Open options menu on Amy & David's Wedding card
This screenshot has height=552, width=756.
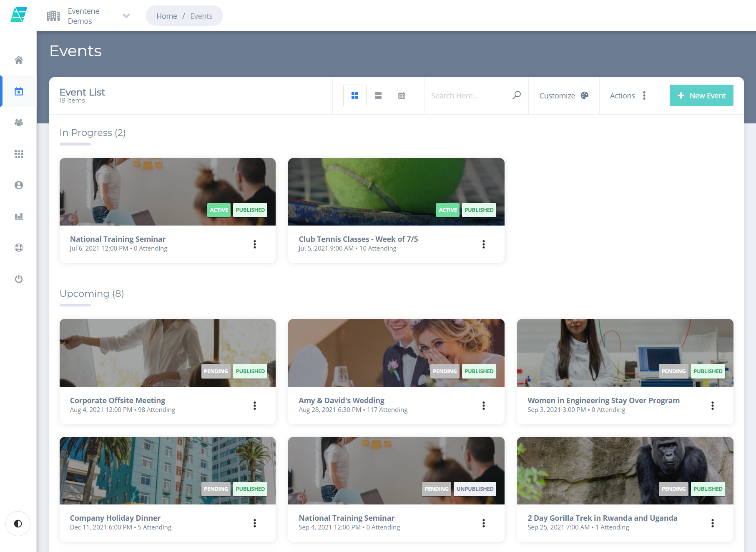pos(484,405)
